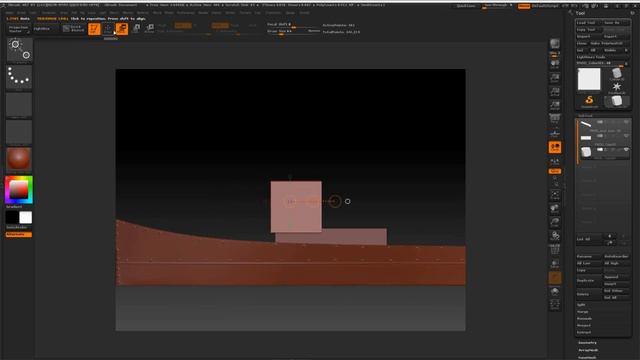
Task: Open the Zplugin menu
Action: 290,13
